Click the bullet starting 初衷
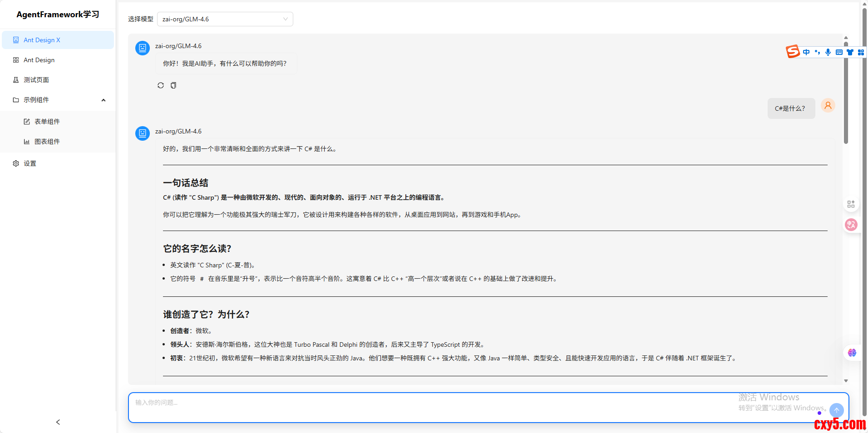Screen dimensions: 868x433 tap(454, 358)
